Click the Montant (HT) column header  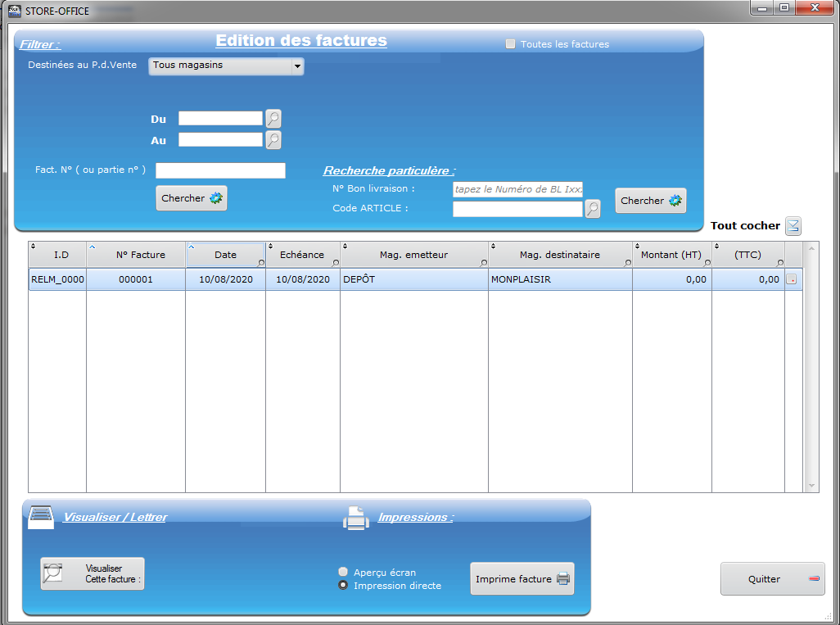(671, 255)
